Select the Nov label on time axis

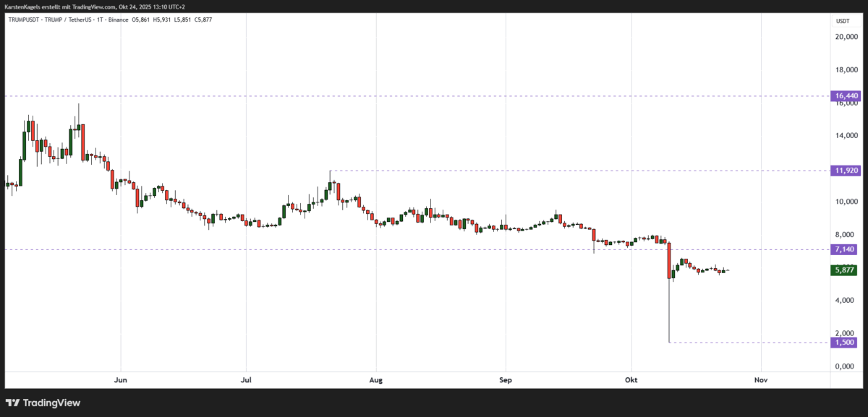coord(760,380)
